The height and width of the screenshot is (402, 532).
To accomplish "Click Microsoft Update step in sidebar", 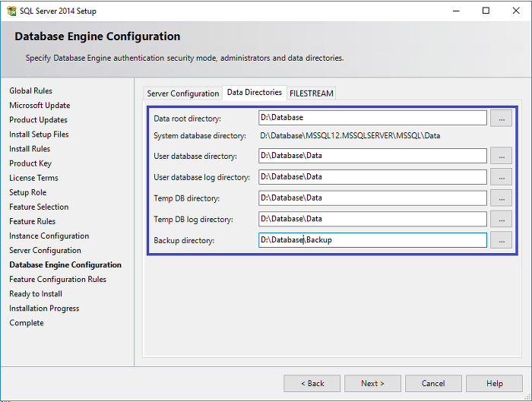I will [40, 106].
